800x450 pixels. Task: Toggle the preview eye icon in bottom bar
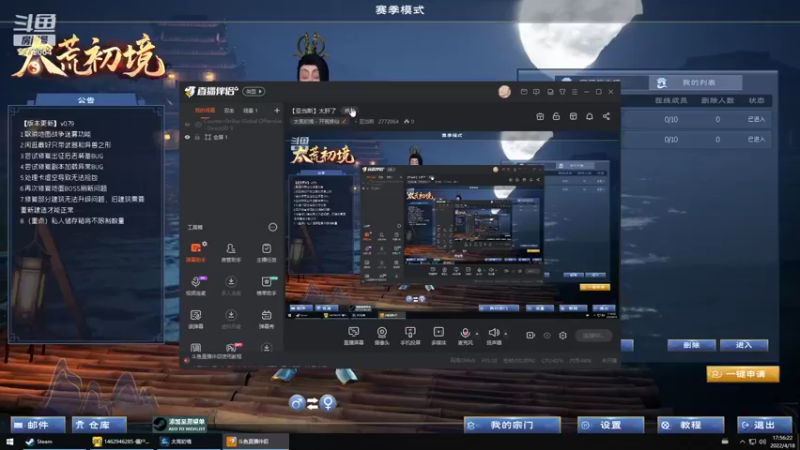point(547,335)
